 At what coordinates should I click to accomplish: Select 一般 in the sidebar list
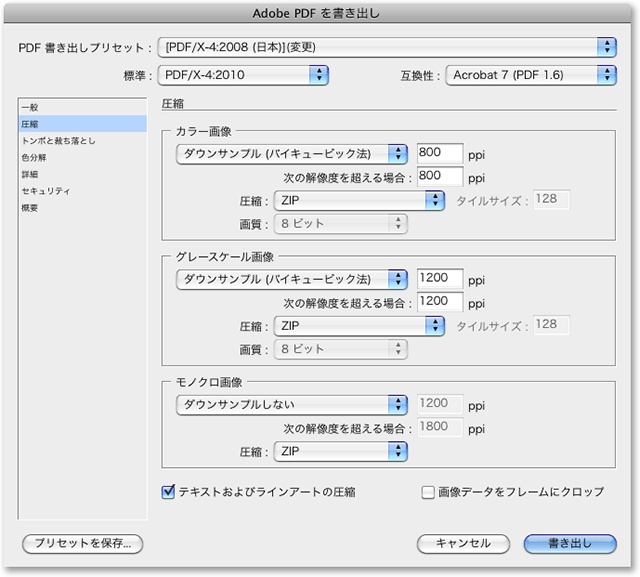point(31,107)
